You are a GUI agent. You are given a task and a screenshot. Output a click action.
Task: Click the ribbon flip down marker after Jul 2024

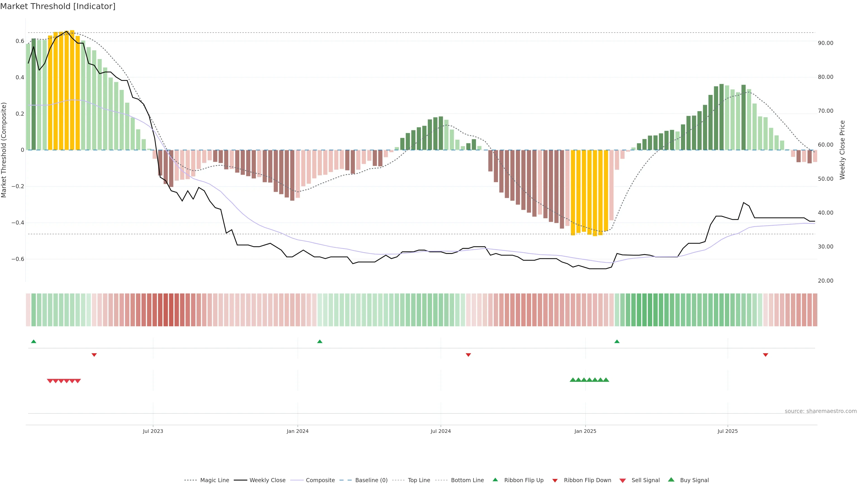[468, 355]
